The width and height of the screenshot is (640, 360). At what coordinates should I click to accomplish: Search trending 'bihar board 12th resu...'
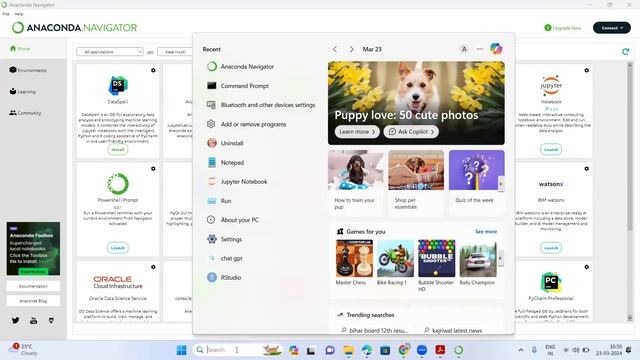point(375,330)
